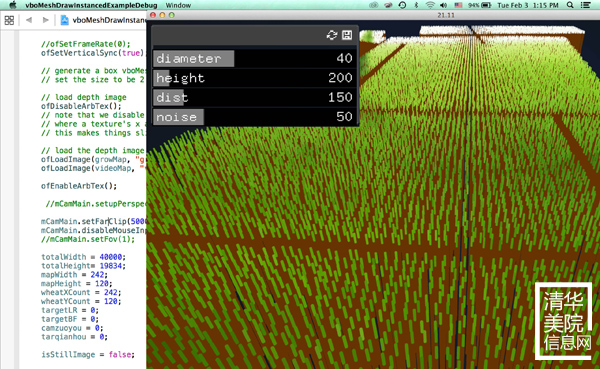This screenshot has height=369, width=600.
Task: Open the Time Machine menu icon
Action: pos(402,5)
